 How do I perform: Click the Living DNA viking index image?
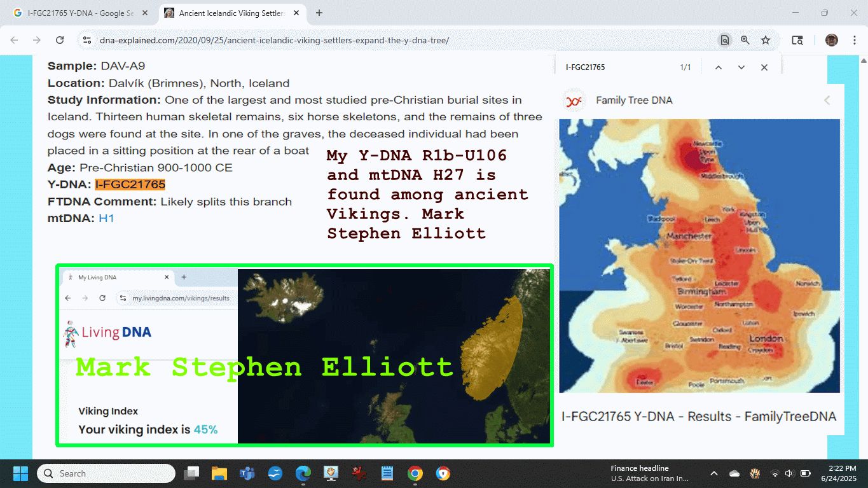click(x=305, y=355)
